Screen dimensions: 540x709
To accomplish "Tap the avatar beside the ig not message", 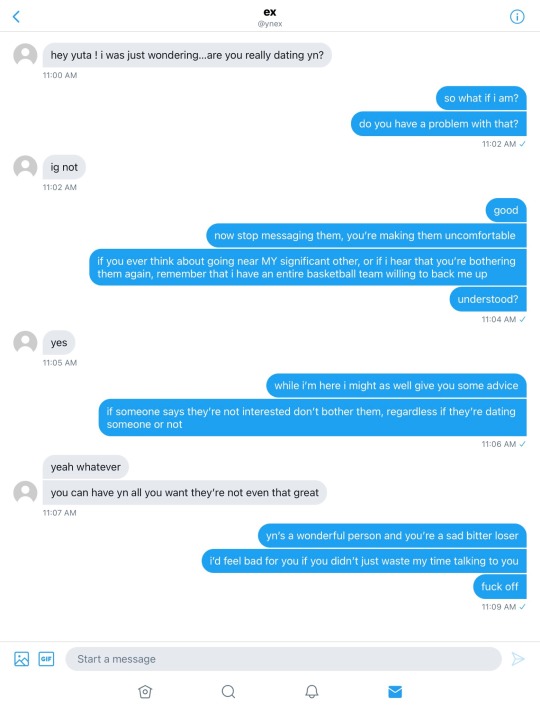I will click(25, 167).
